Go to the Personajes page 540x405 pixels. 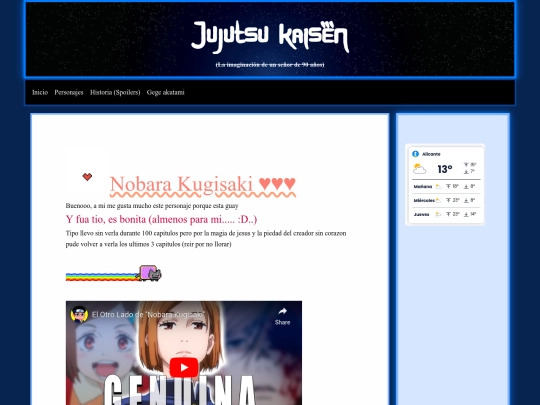tap(69, 92)
